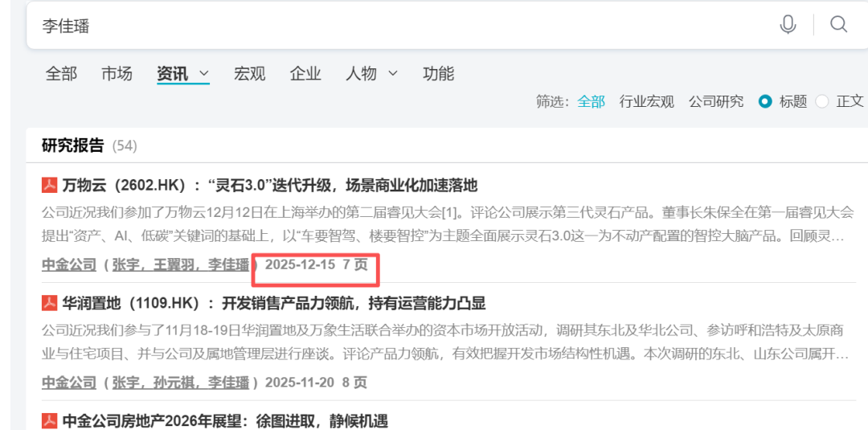Click the 万物云 report summary text
Viewport: 868px width, 430px height.
[448, 225]
